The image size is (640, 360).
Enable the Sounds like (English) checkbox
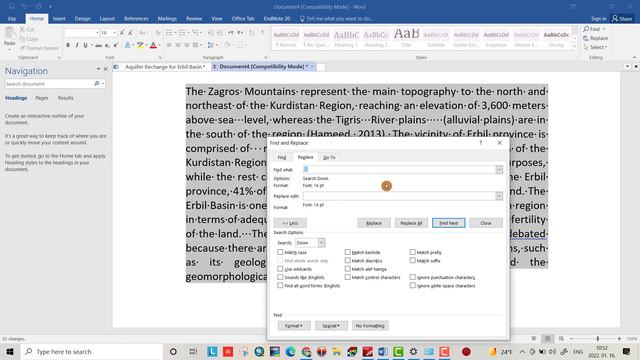click(280, 277)
